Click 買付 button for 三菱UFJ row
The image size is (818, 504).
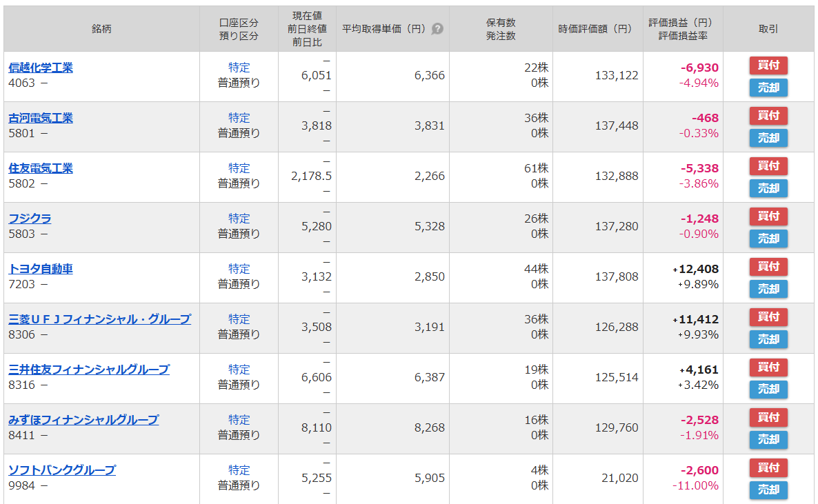point(768,317)
